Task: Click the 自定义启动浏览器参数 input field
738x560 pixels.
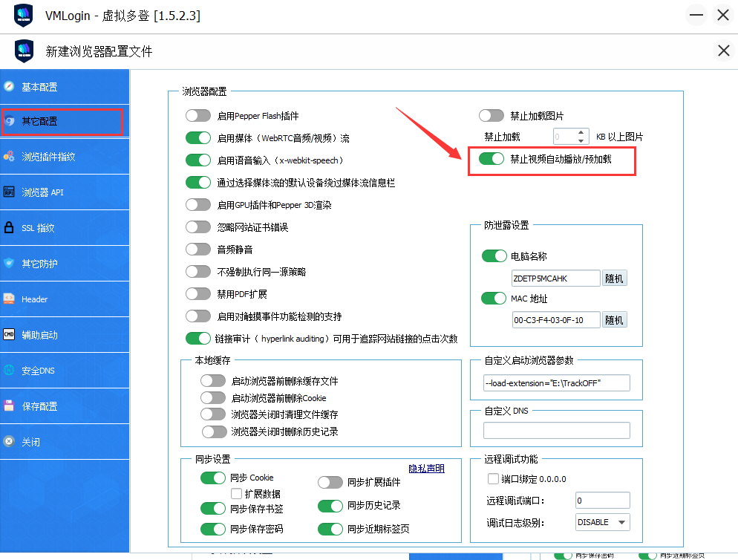Action: 557,383
